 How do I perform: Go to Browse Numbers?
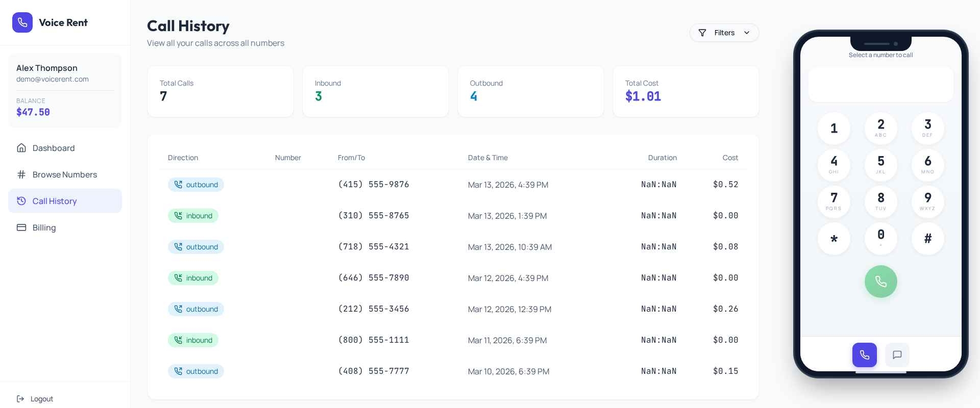(x=64, y=174)
